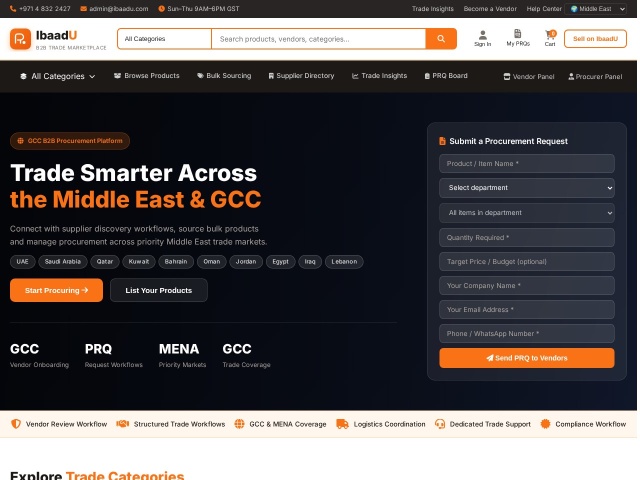Select the Oman country chip
This screenshot has width=640, height=480.
(x=211, y=262)
